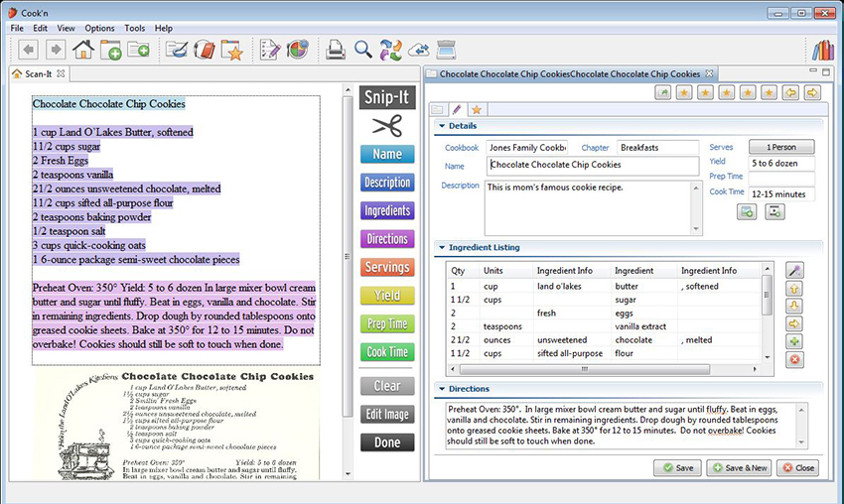Click the Edit Image button
The image size is (844, 504).
tap(387, 414)
